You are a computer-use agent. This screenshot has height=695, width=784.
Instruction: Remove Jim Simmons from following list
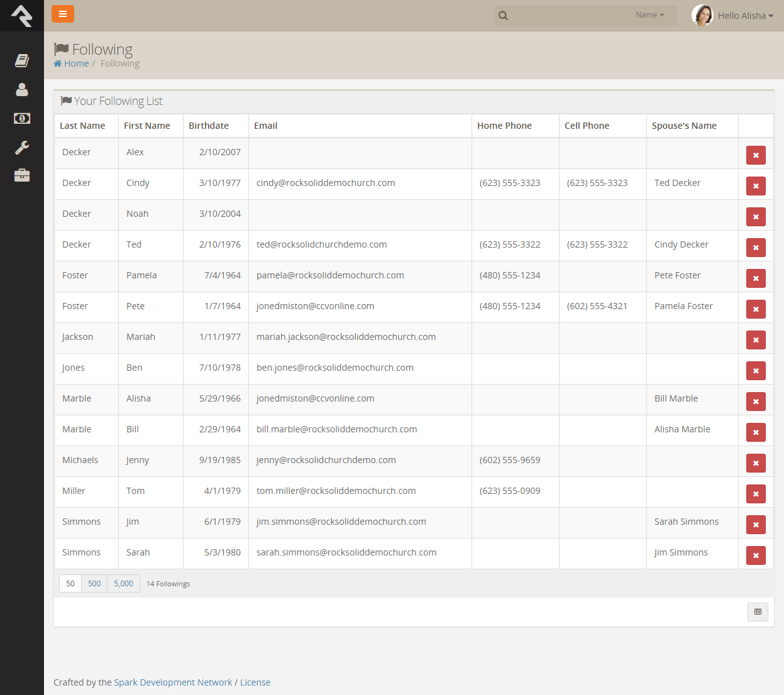pos(756,525)
